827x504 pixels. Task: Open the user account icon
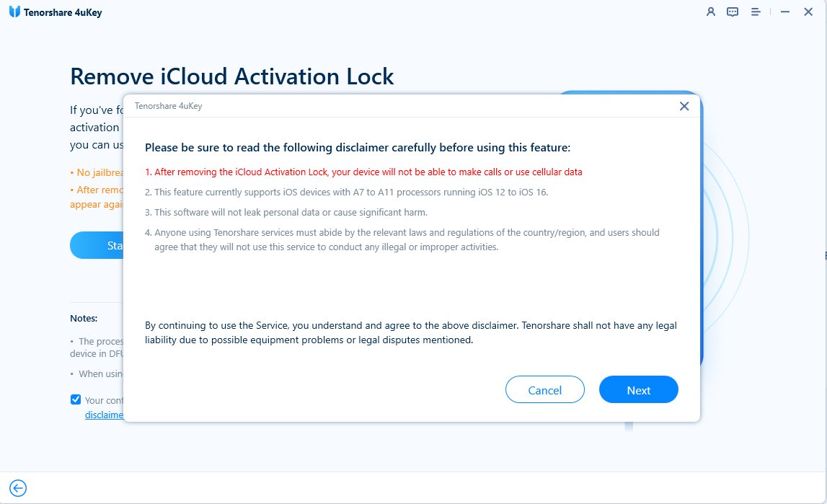(x=711, y=12)
